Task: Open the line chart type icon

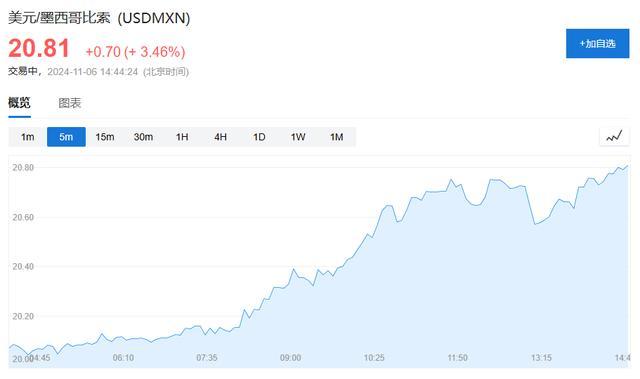Action: pos(614,136)
